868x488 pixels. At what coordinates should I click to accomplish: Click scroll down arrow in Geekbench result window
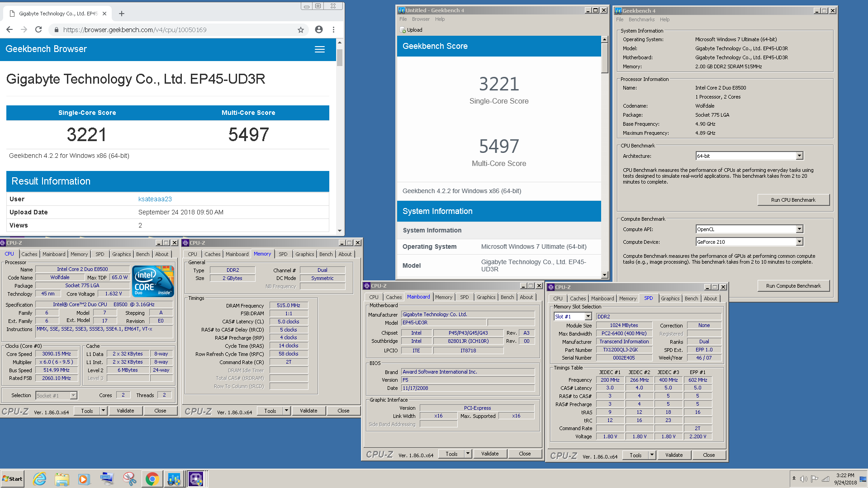coord(604,275)
